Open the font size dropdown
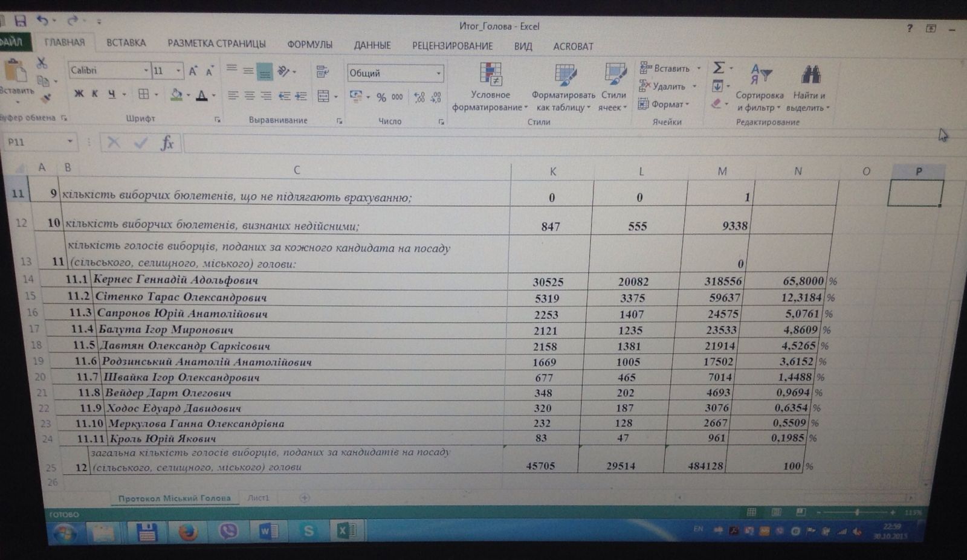This screenshot has width=967, height=560. [x=178, y=71]
